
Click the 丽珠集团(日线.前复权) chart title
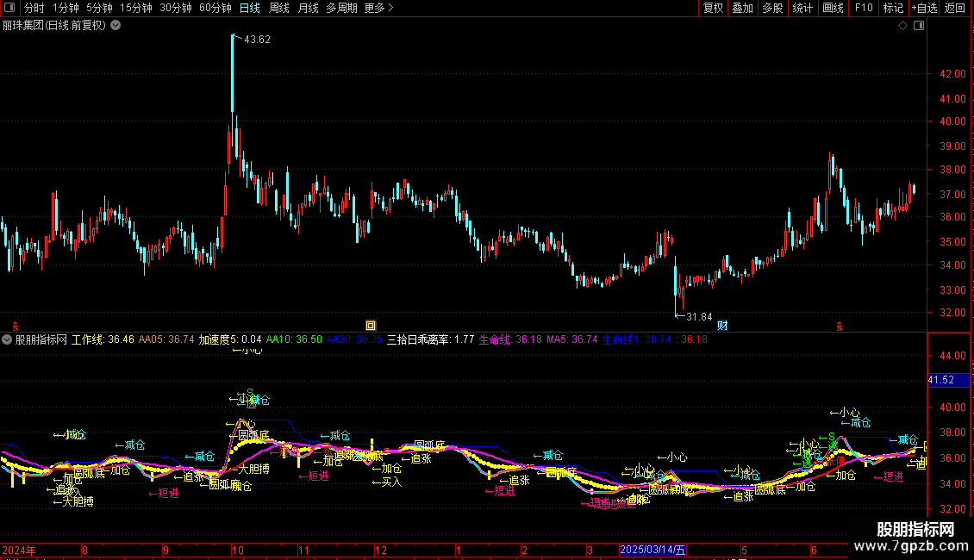tap(54, 26)
